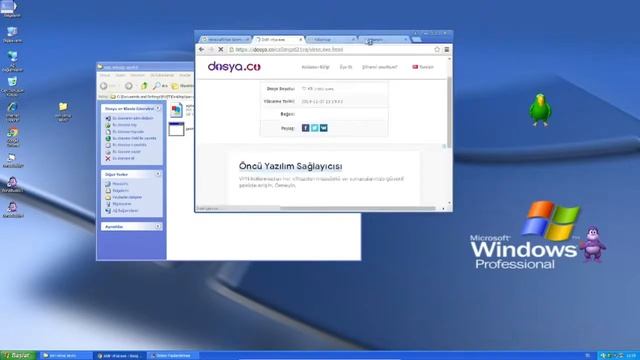Open the Dosya menu in Explorer

(x=105, y=76)
